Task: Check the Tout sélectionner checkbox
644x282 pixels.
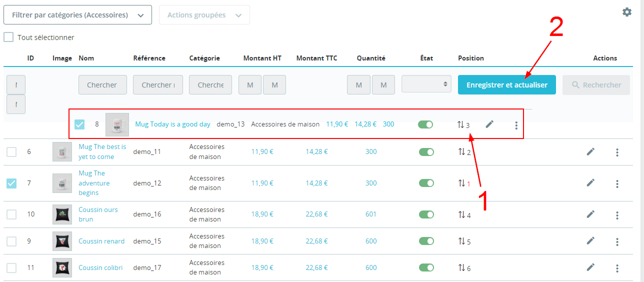Action: [x=8, y=37]
